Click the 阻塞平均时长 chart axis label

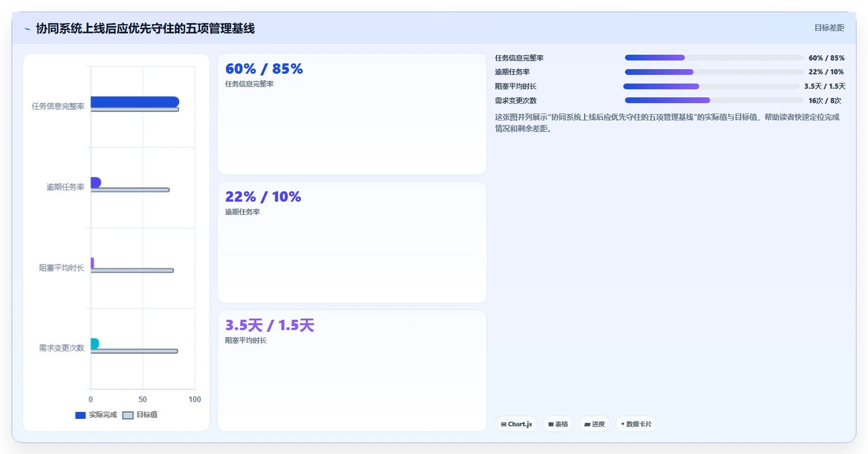(x=62, y=268)
